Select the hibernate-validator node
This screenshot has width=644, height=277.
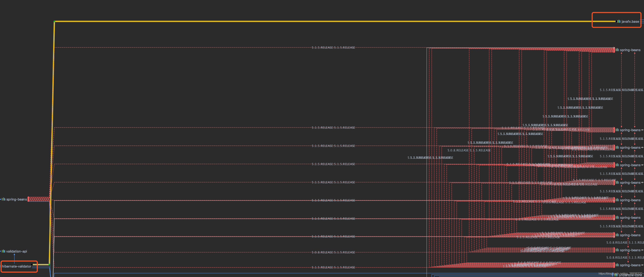(x=16, y=266)
